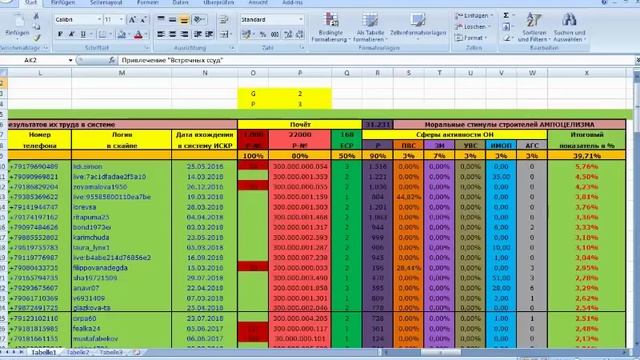Apply the fill color bucket icon
Image resolution: width=640 pixels, height=360 pixels.
[x=121, y=35]
